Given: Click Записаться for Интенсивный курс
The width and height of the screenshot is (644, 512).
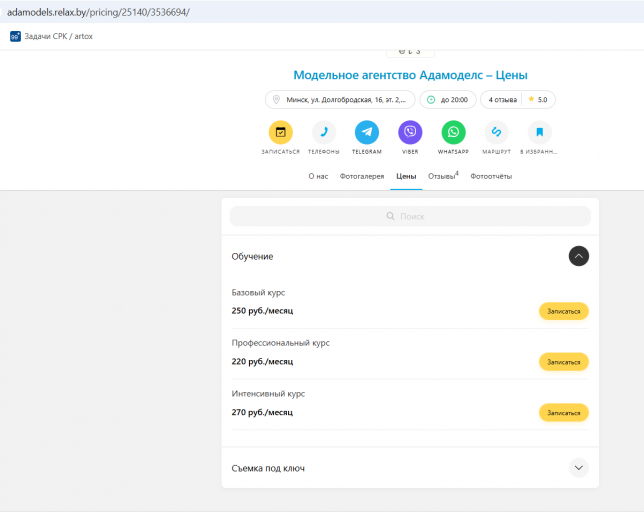Looking at the screenshot, I should [564, 413].
